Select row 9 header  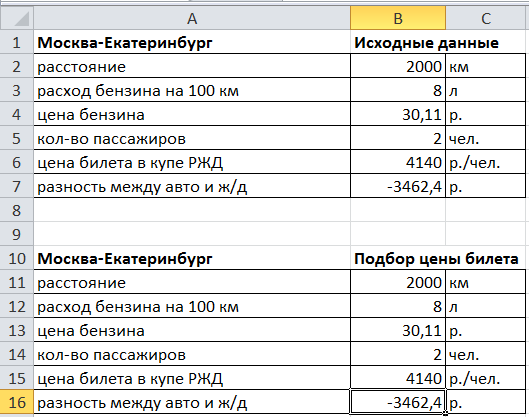(x=17, y=234)
